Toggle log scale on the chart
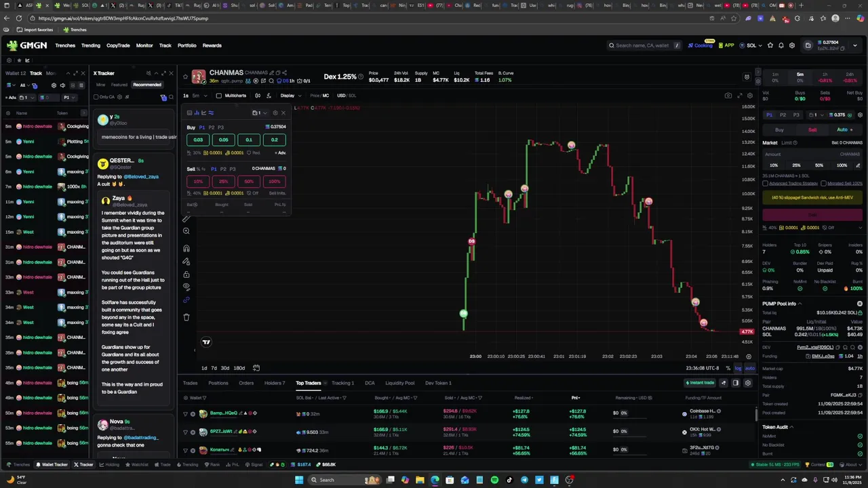This screenshot has width=868, height=488. (x=738, y=368)
